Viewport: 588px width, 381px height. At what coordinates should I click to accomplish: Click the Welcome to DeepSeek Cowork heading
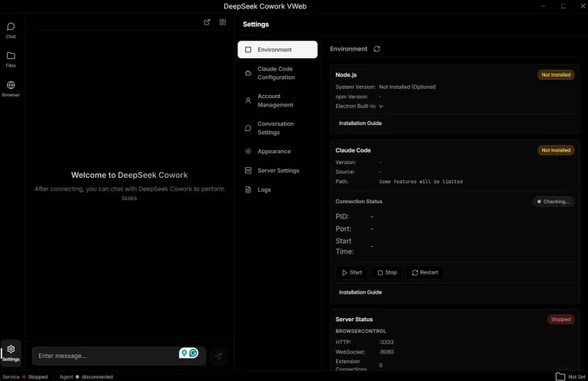point(129,175)
